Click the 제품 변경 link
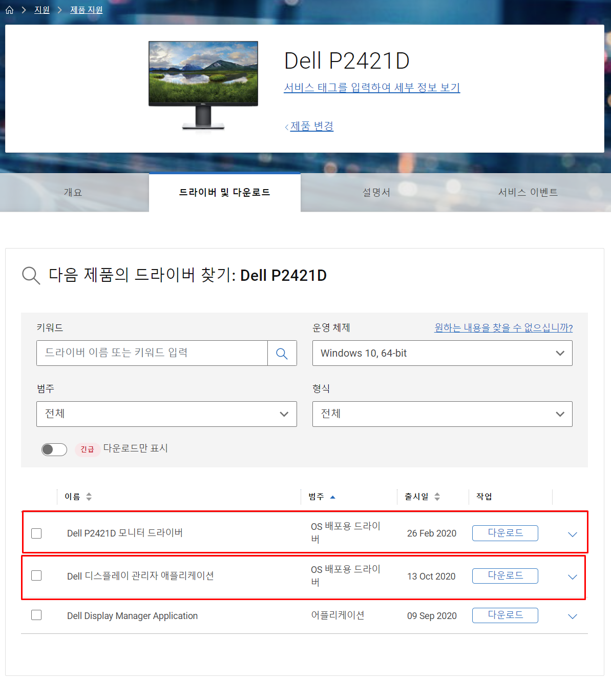This screenshot has height=700, width=611. click(x=312, y=126)
